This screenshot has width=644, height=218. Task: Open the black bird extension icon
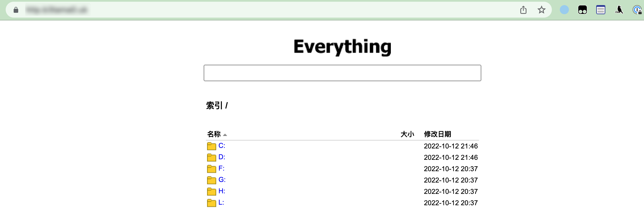coord(619,10)
